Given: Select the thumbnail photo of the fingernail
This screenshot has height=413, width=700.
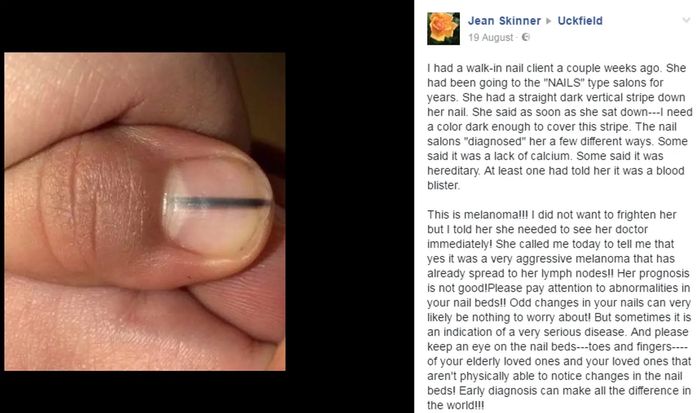Looking at the screenshot, I should coord(145,212).
